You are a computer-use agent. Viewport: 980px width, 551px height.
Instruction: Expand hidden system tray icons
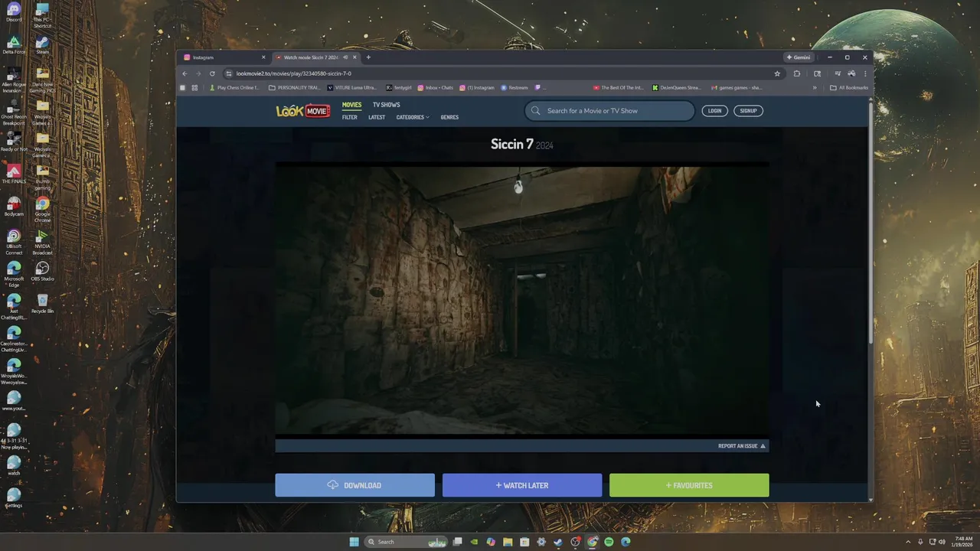[908, 542]
